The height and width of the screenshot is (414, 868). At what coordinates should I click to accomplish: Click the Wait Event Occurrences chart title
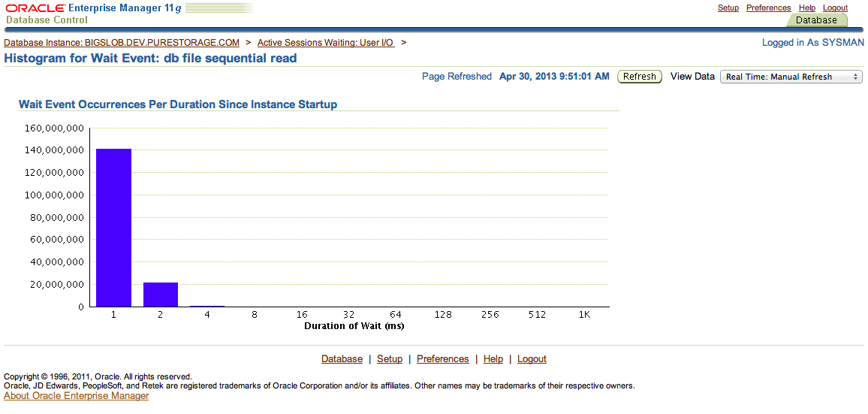[x=178, y=104]
